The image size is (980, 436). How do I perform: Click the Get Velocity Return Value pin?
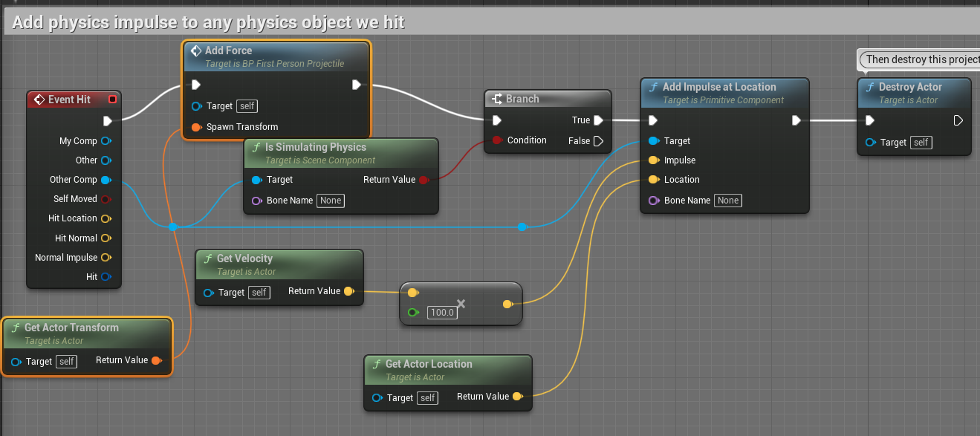[348, 291]
